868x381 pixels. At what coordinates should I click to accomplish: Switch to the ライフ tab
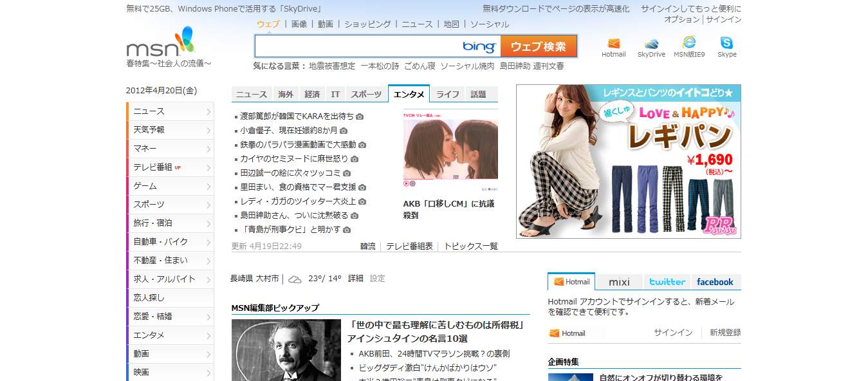click(448, 94)
